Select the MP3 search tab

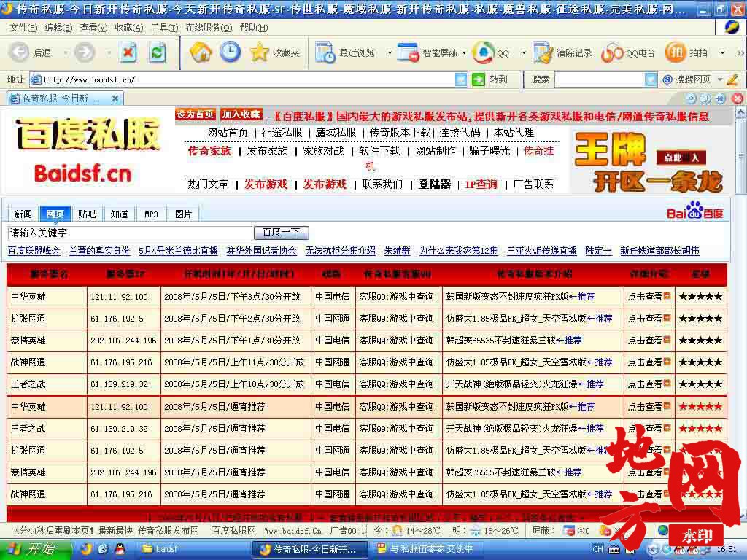151,214
